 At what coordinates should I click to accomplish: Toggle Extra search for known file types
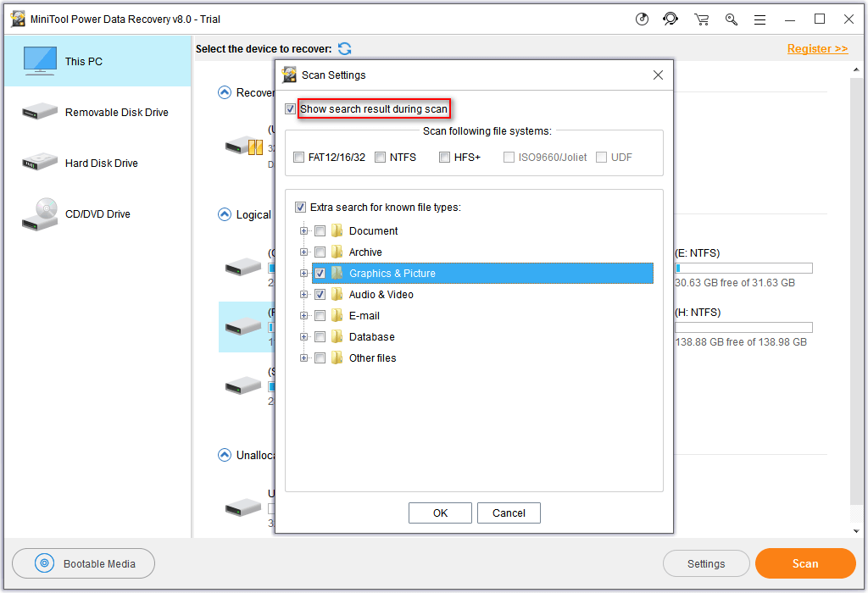pos(301,207)
